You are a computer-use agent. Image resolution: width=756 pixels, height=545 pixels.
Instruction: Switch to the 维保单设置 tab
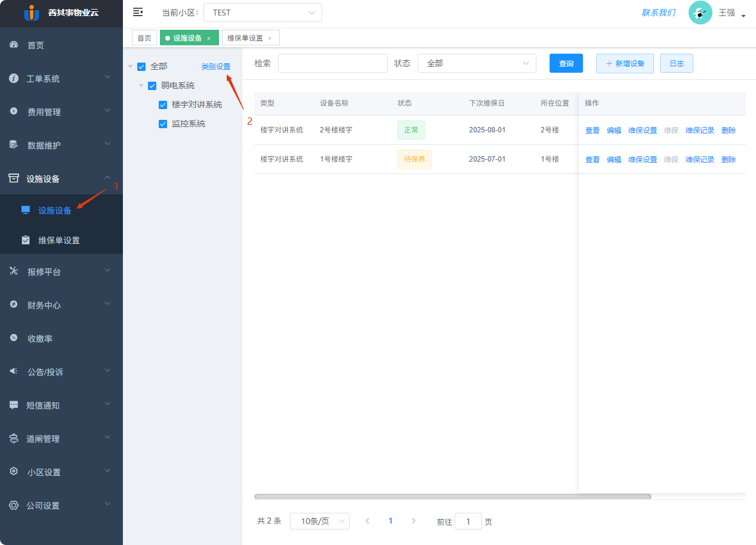click(x=246, y=37)
